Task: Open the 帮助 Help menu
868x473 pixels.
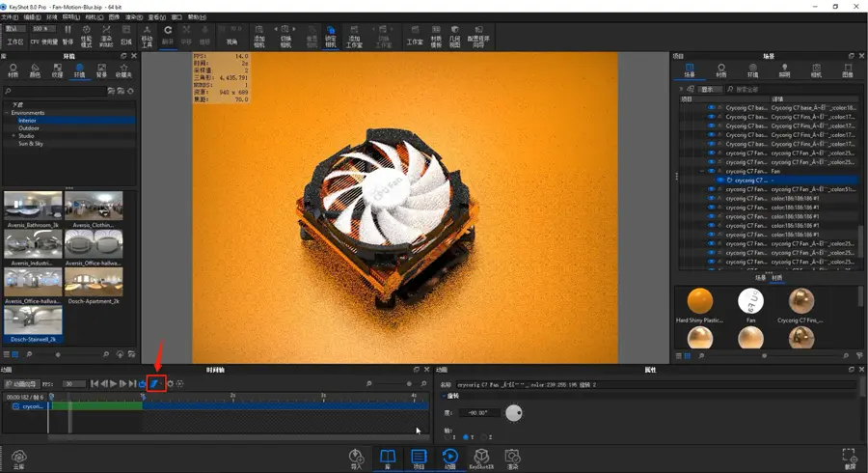Action: 197,17
